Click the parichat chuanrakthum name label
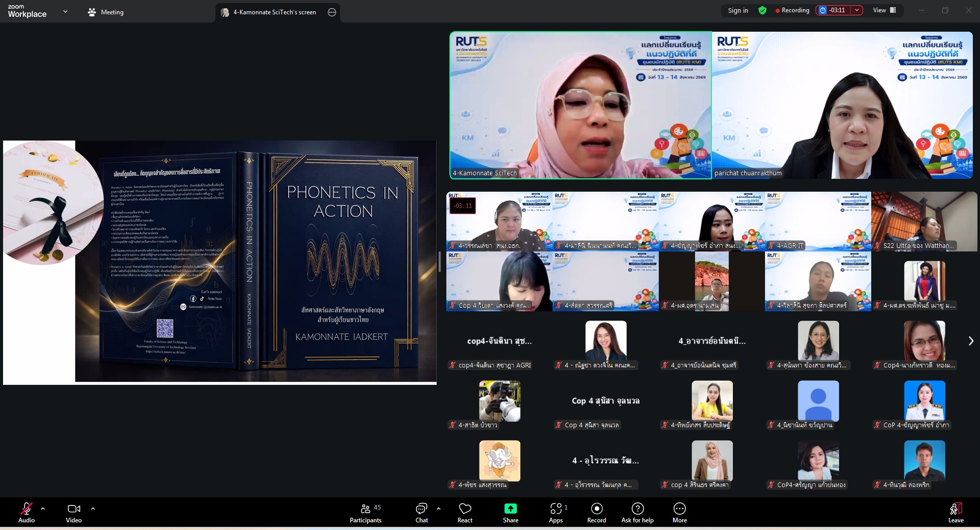The image size is (980, 530). (748, 173)
